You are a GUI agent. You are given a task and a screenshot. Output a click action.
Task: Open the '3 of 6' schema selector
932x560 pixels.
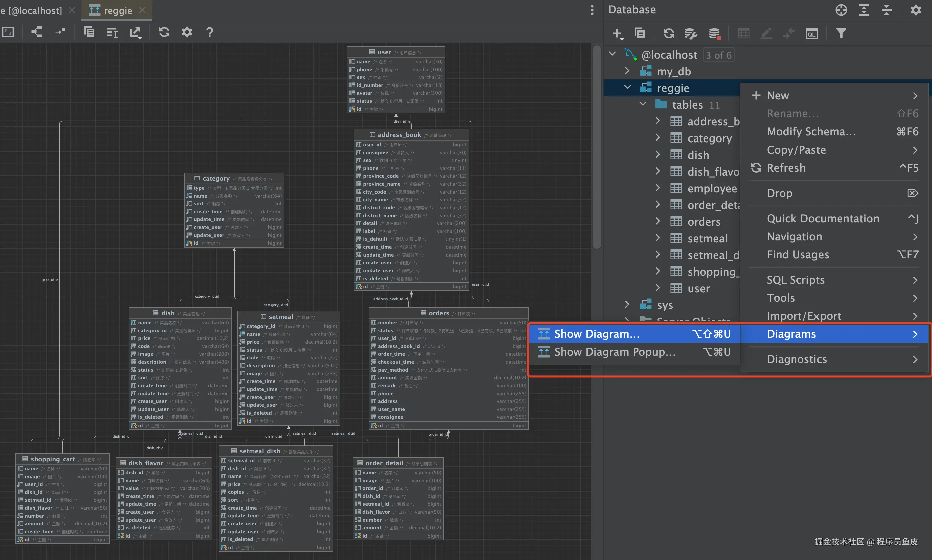point(718,55)
